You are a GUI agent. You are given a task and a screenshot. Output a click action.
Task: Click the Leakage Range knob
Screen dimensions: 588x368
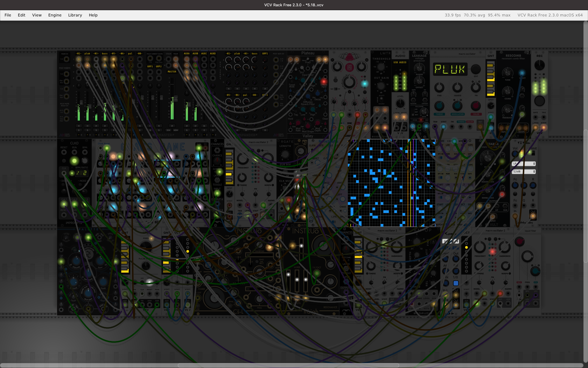[419, 68]
